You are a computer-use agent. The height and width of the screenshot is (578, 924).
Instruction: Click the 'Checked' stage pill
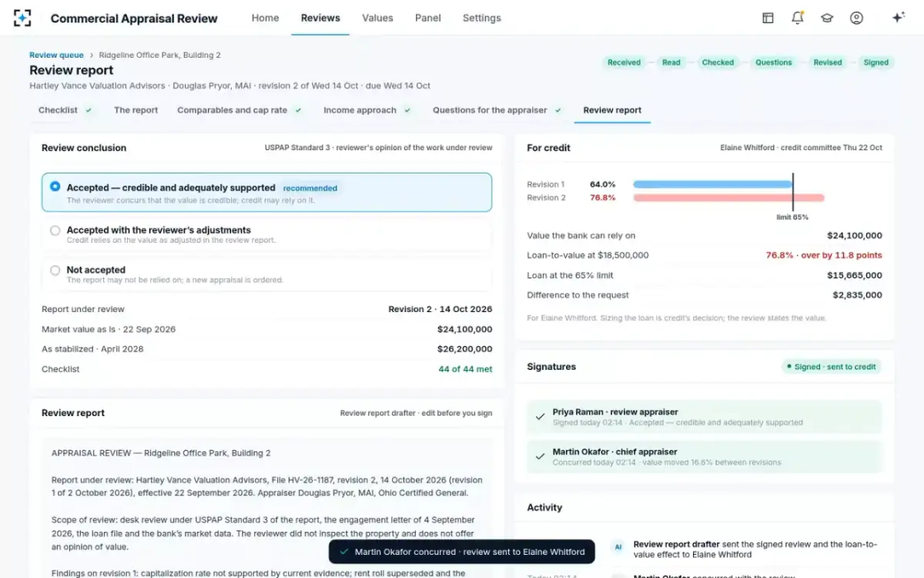718,62
